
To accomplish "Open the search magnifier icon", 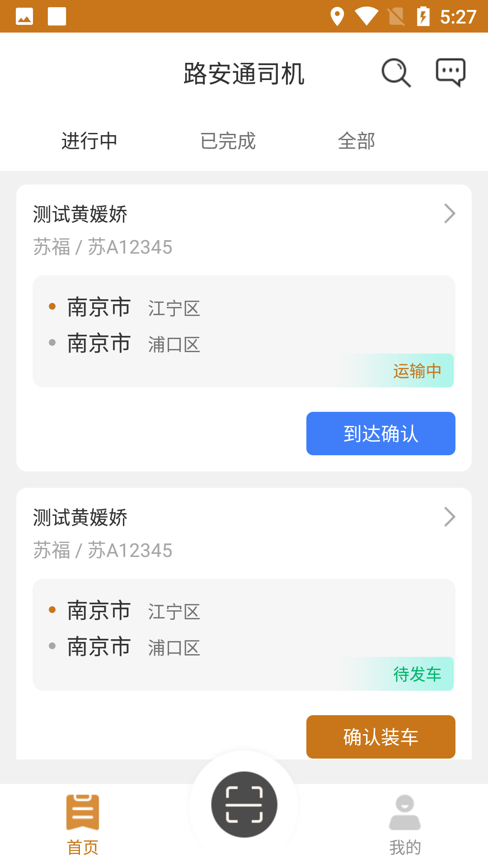I will (x=396, y=73).
